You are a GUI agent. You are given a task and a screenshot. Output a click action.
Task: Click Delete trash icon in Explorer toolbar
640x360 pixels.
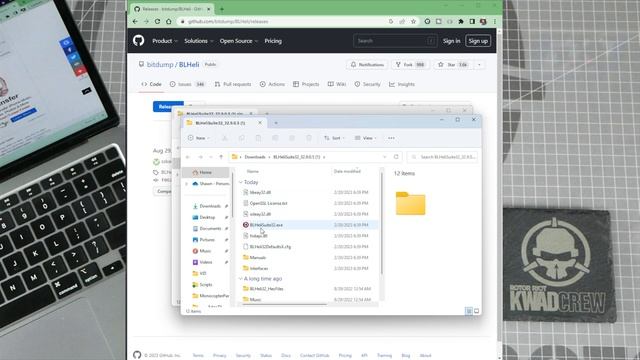309,138
